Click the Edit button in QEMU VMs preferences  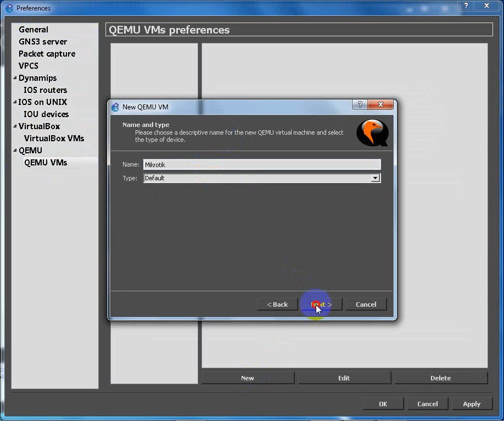pos(344,378)
